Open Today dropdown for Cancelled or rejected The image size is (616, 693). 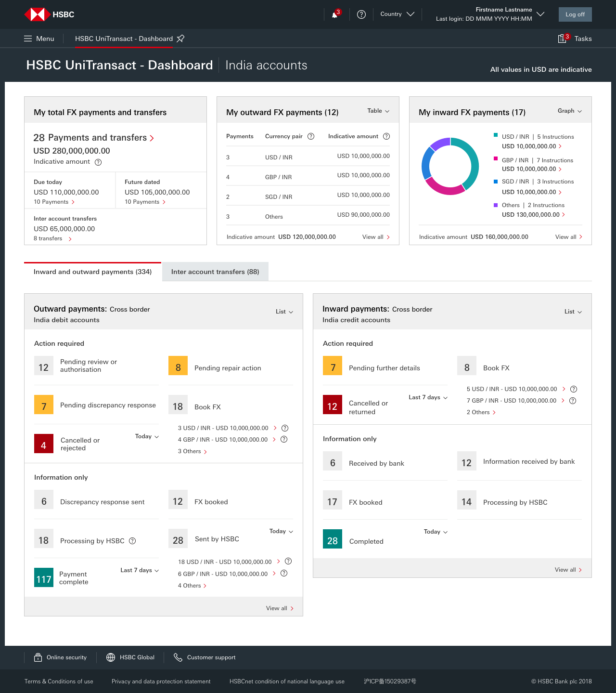pyautogui.click(x=147, y=436)
